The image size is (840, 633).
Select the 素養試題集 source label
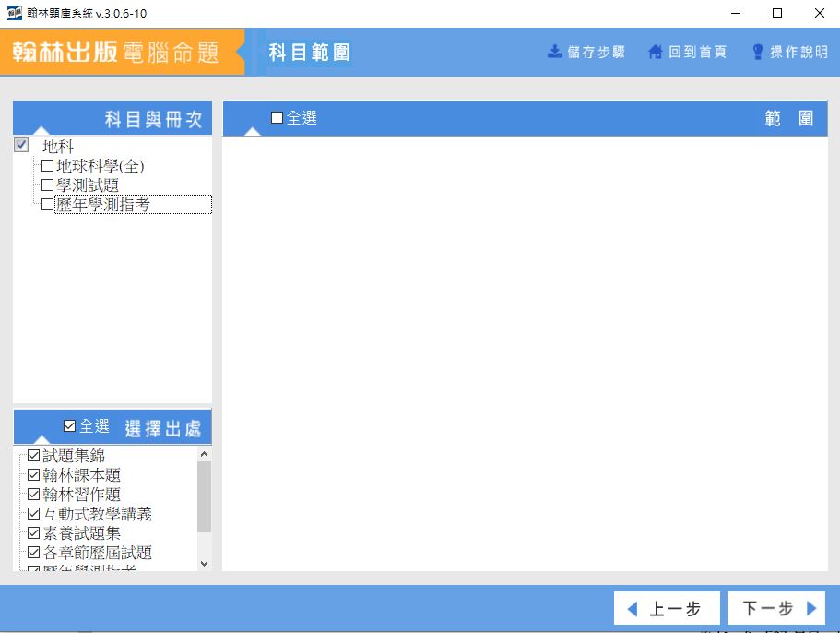(x=81, y=533)
